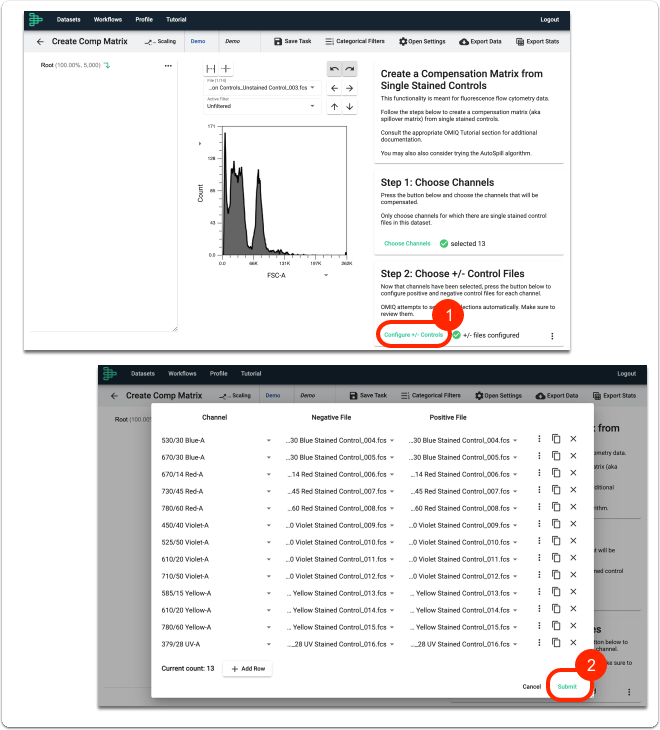Click the OMIQ logo in the upper window
660x730 pixels.
pos(35,20)
